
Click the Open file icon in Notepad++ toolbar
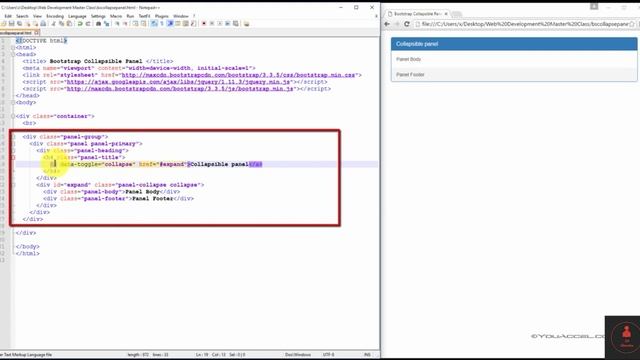4,24
